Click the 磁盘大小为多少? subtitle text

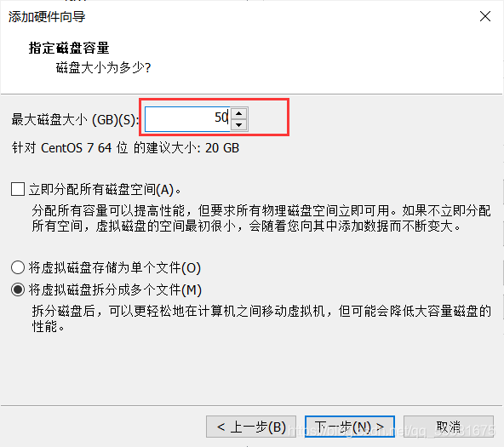point(104,68)
